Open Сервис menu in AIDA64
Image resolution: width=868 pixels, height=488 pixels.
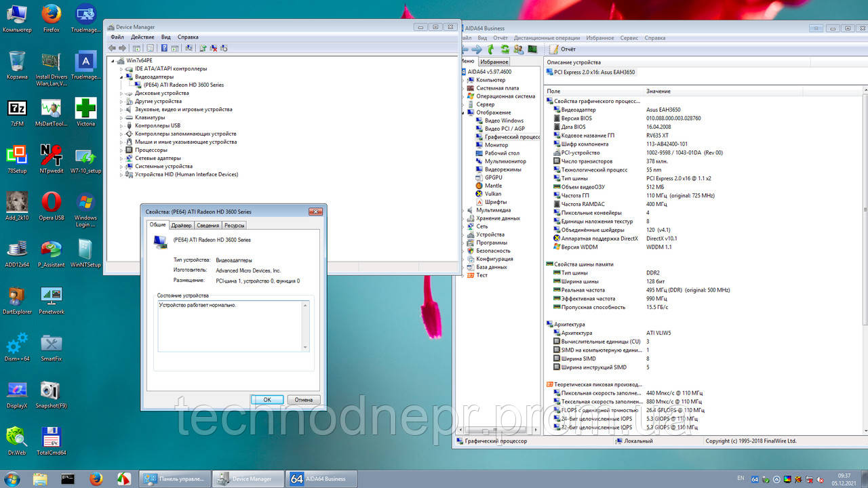click(629, 38)
